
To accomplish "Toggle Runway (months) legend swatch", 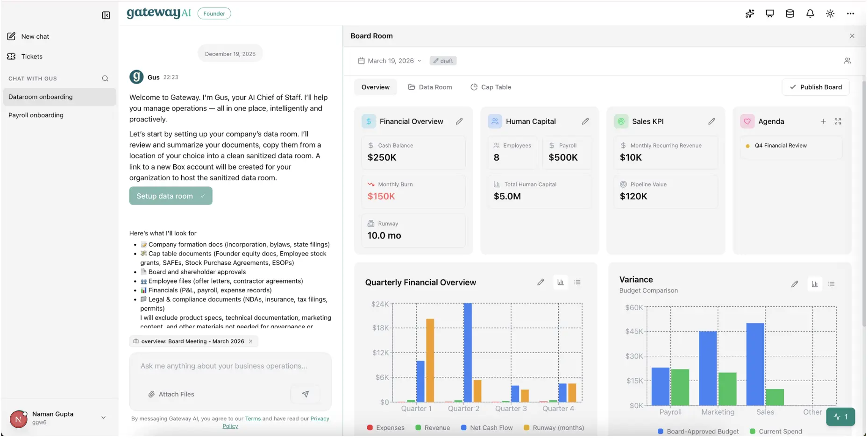I will [526, 428].
